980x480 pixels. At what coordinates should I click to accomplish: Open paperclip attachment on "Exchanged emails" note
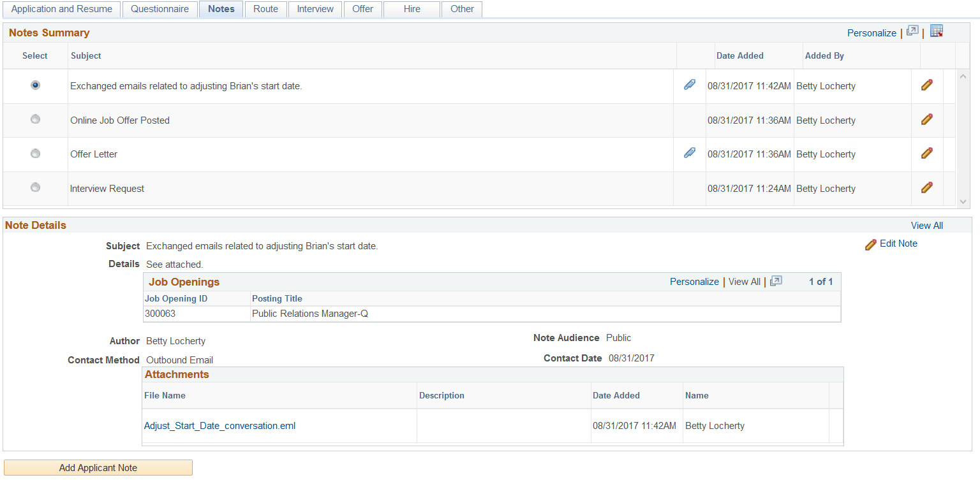[x=690, y=85]
